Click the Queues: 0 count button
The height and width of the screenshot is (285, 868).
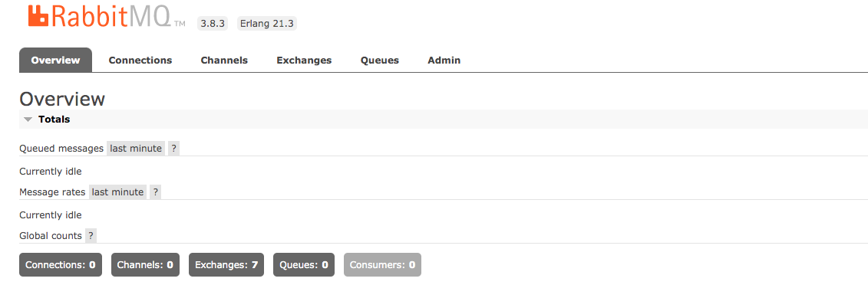click(304, 264)
